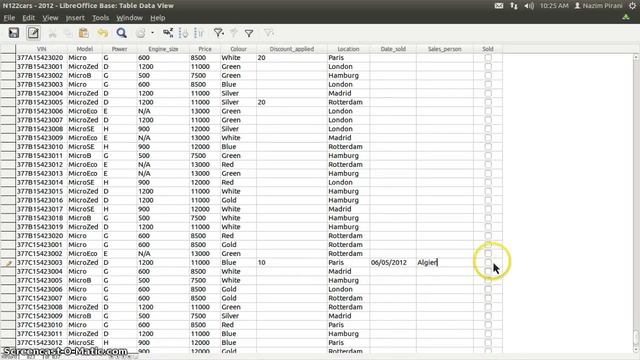Viewport: 640px width, 360px height.
Task: Click the Discount_applied column header
Action: pyautogui.click(x=291, y=49)
